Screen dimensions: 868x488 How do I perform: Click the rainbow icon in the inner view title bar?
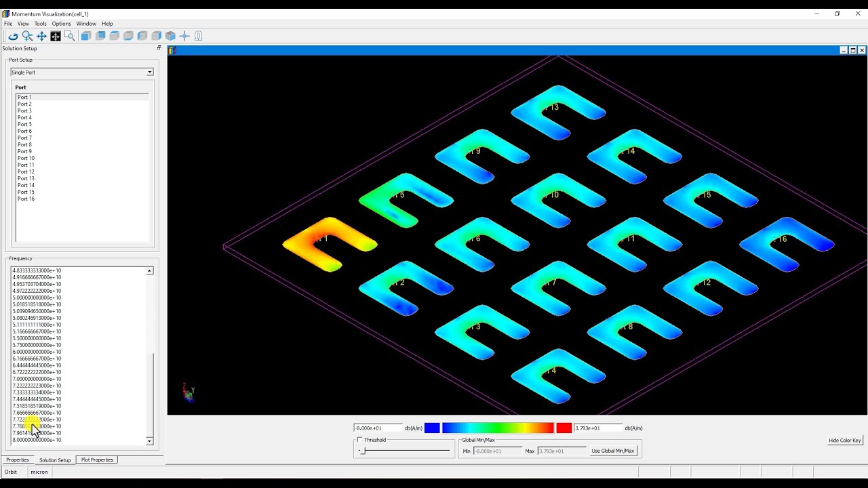(172, 50)
